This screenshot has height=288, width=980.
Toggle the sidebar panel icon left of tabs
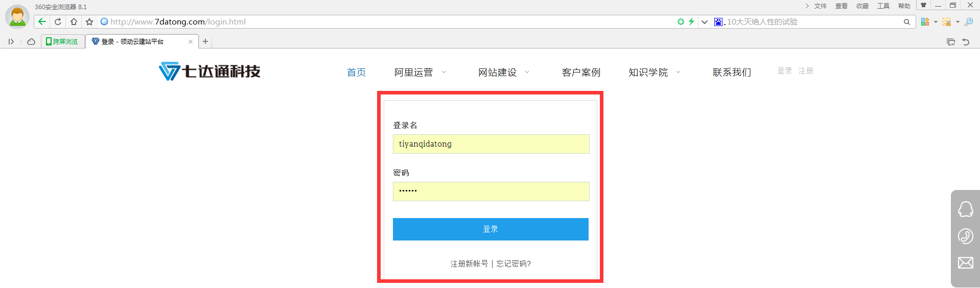pos(11,42)
